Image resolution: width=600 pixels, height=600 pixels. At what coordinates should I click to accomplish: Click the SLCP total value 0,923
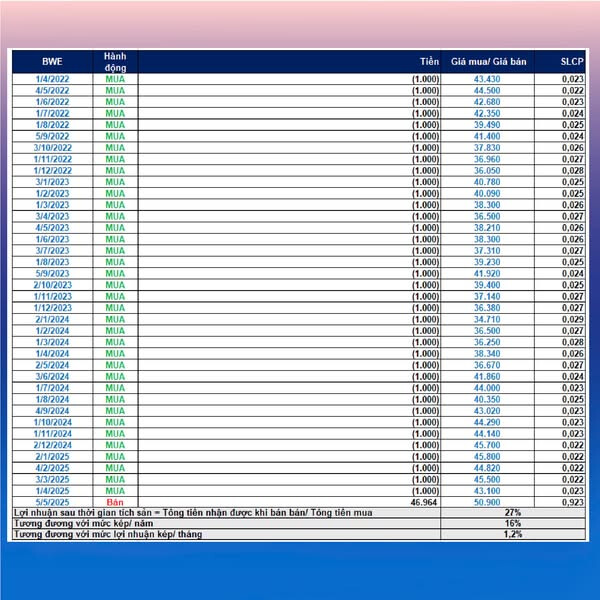(571, 501)
